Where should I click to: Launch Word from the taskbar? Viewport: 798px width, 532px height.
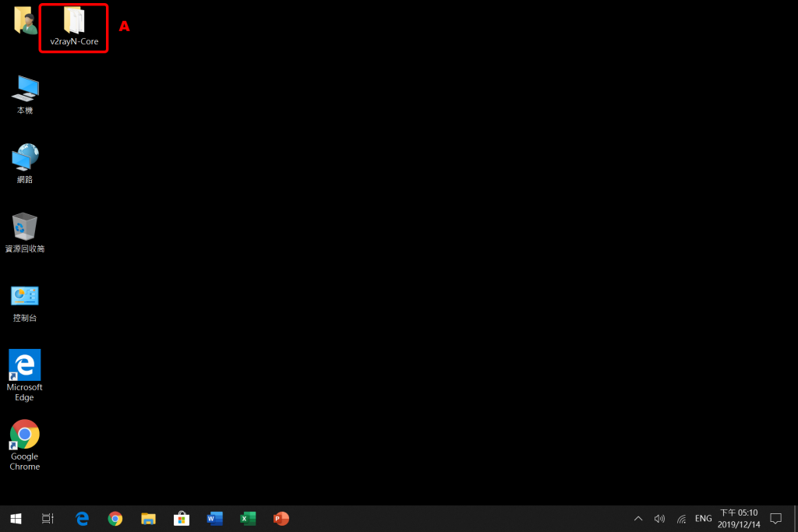[x=215, y=519]
